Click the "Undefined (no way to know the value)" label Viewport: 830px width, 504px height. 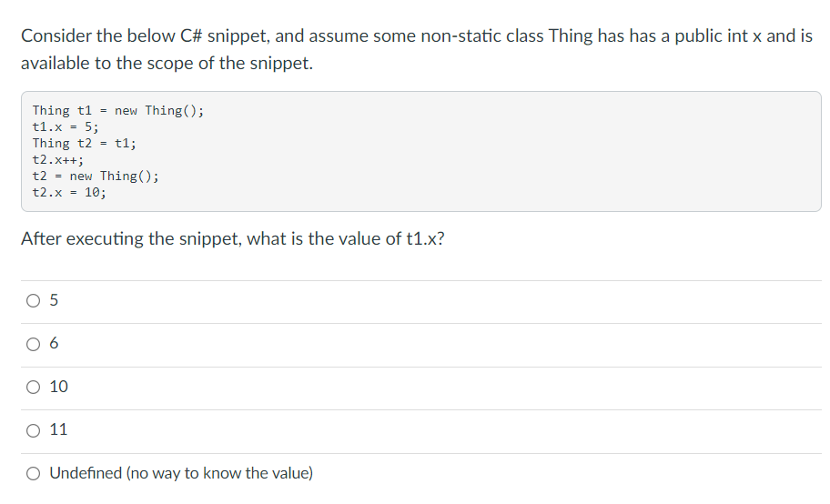click(181, 473)
